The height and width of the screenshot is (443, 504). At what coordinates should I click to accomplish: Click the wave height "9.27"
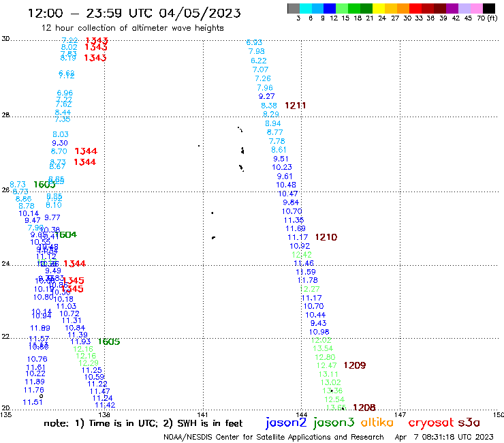pos(266,96)
